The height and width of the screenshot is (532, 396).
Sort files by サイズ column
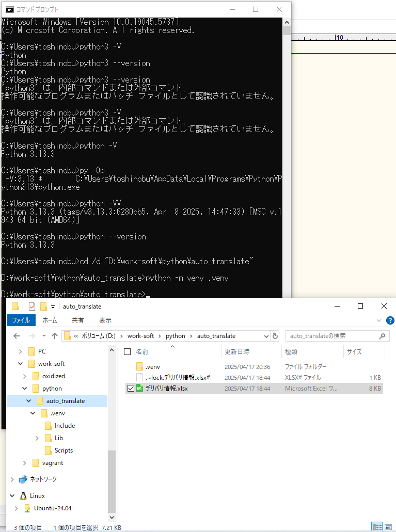click(354, 352)
